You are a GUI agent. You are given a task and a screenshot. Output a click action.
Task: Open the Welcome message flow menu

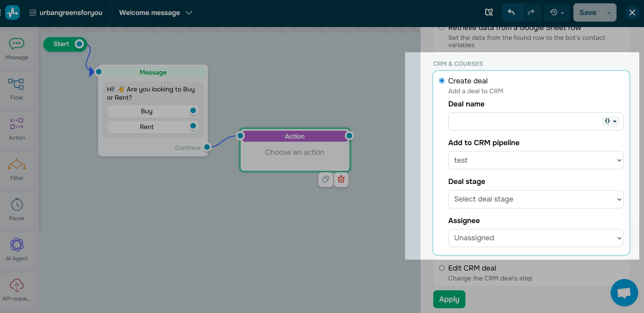(x=156, y=13)
